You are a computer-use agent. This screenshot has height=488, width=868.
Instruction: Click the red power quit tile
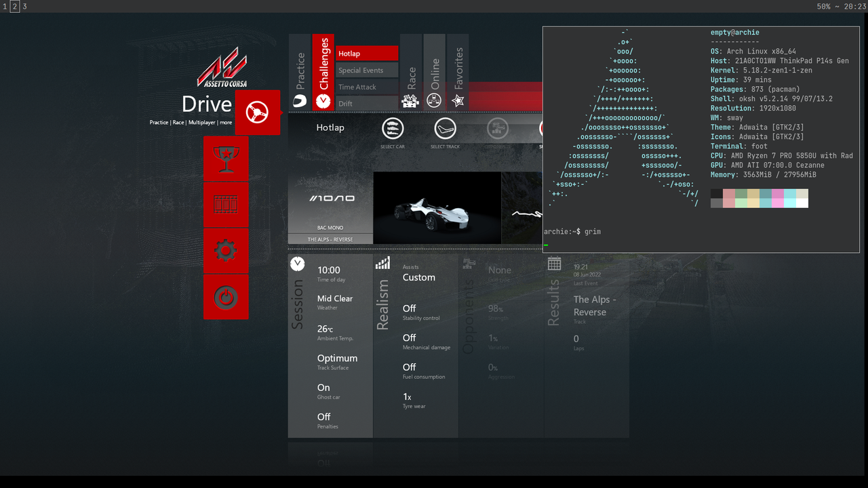pos(226,297)
